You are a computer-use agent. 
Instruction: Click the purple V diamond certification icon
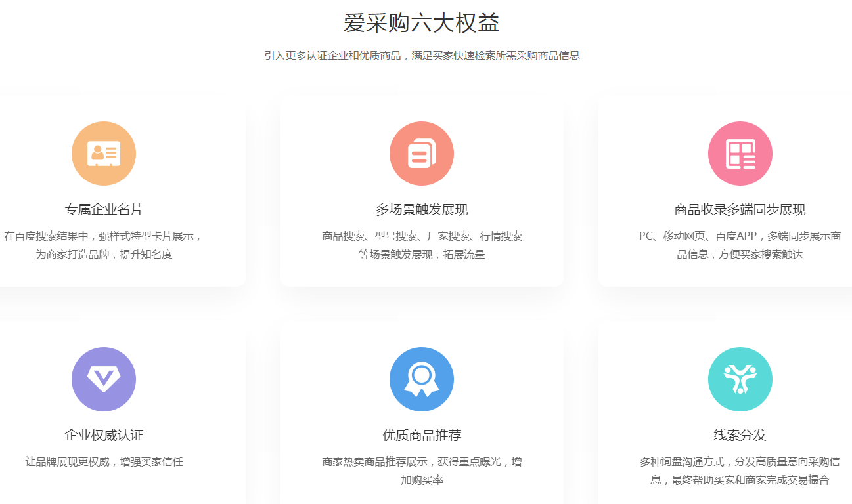pyautogui.click(x=104, y=379)
